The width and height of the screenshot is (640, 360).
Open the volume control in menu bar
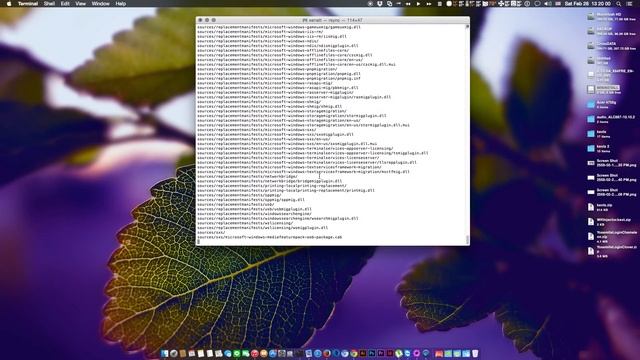click(x=548, y=4)
